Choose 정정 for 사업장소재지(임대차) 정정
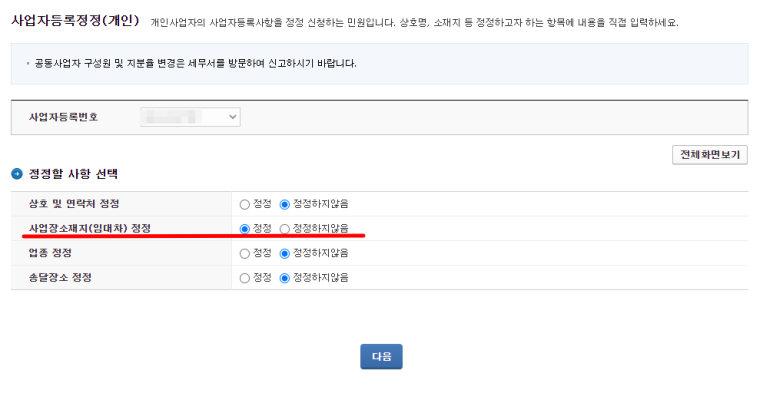 tap(245, 229)
